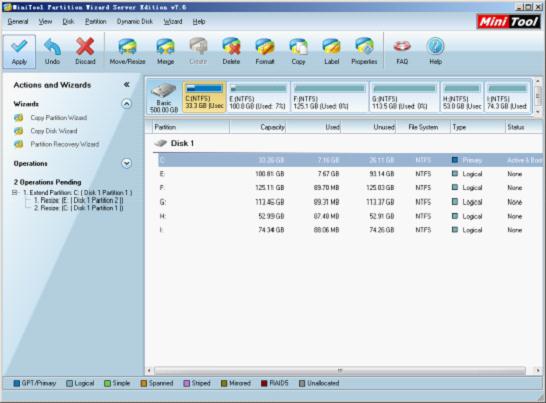Screen dimensions: 546x403
Task: Collapse the Extend Partition C pending tree node
Action: 15,193
